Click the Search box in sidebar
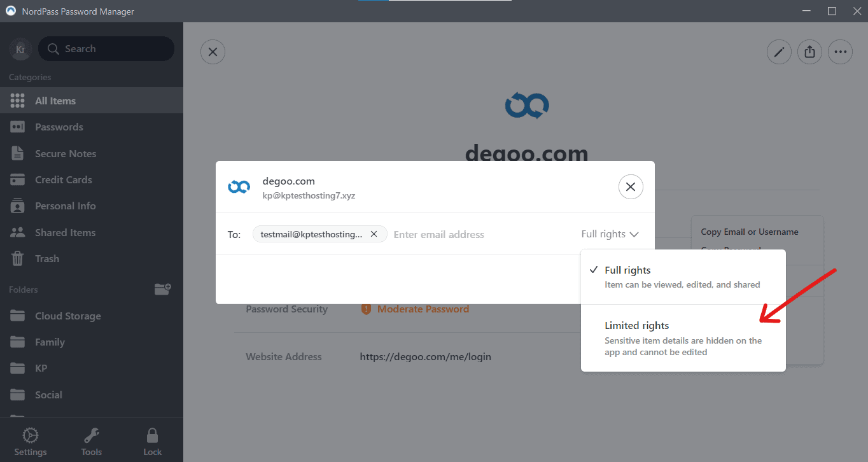 (106, 49)
